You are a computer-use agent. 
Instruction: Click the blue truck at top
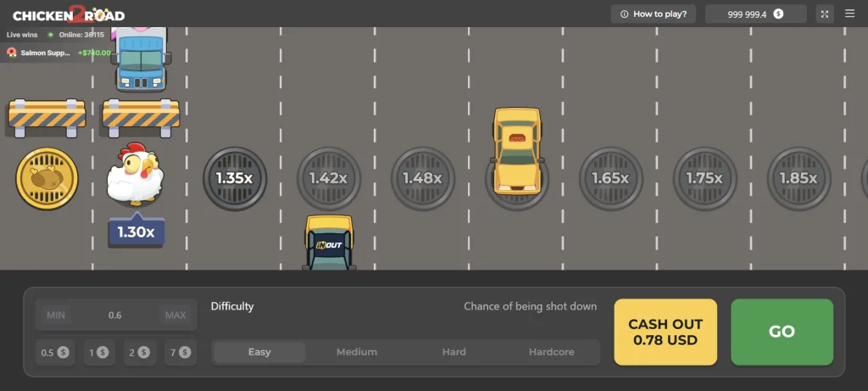pyautogui.click(x=142, y=59)
